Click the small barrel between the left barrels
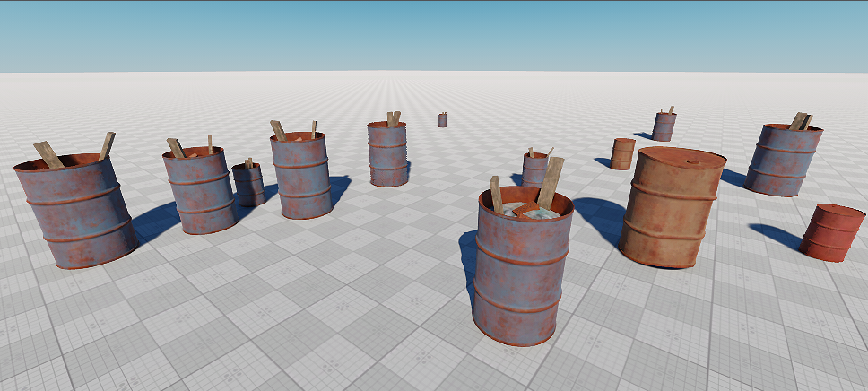 248,184
